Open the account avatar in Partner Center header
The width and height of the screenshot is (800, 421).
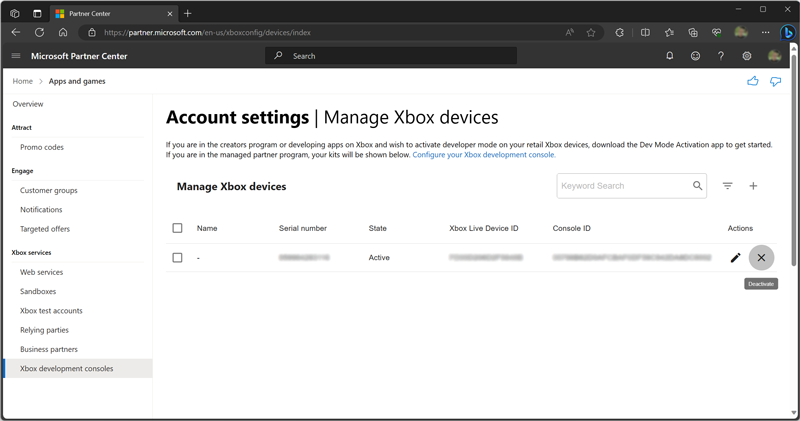pos(774,56)
